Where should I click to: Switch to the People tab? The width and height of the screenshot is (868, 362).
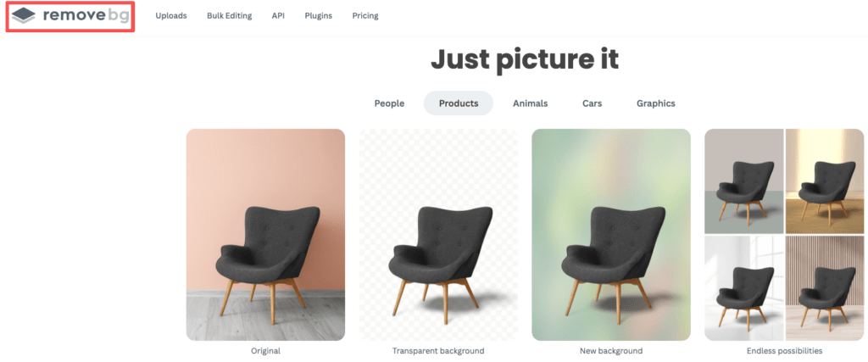pyautogui.click(x=389, y=103)
